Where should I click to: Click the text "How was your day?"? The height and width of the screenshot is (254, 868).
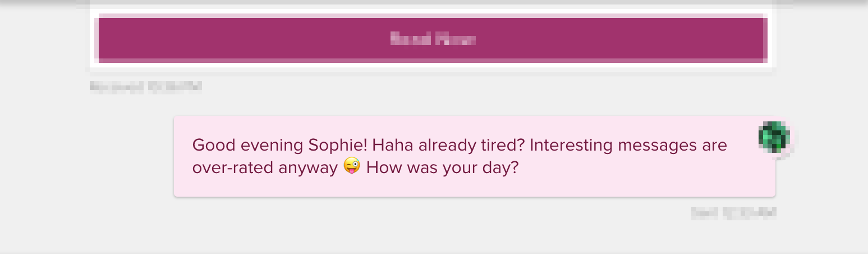(x=442, y=168)
